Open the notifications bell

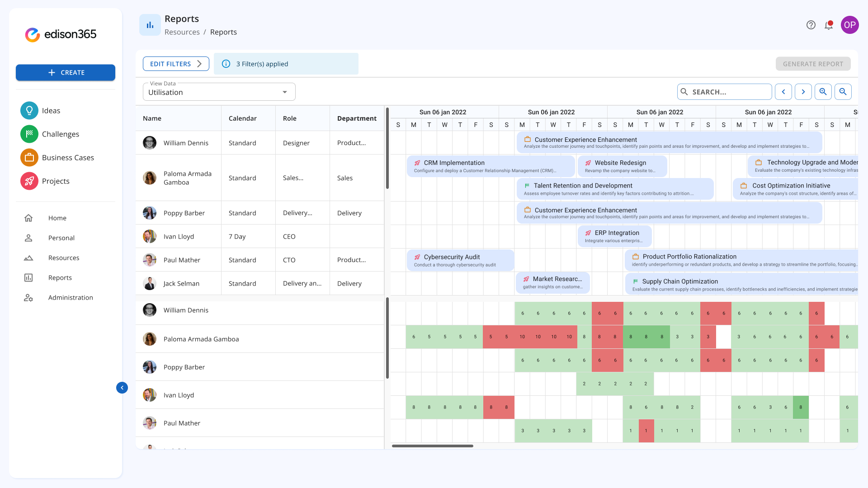(x=829, y=25)
